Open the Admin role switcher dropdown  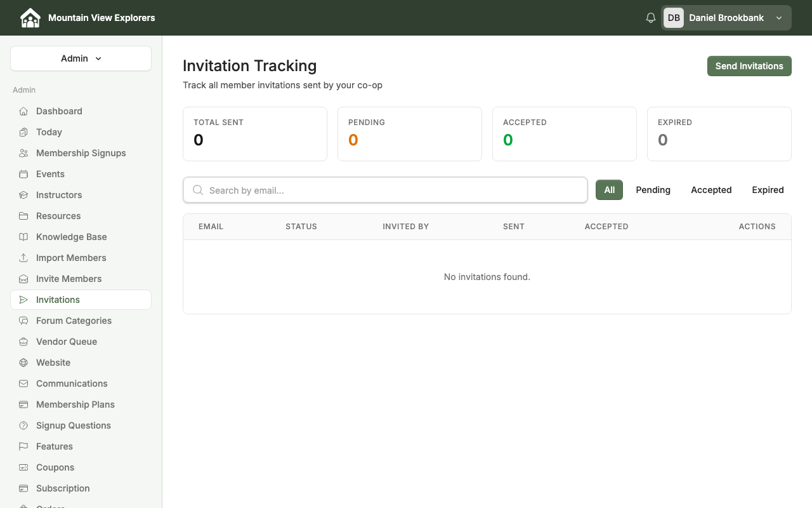(x=81, y=58)
